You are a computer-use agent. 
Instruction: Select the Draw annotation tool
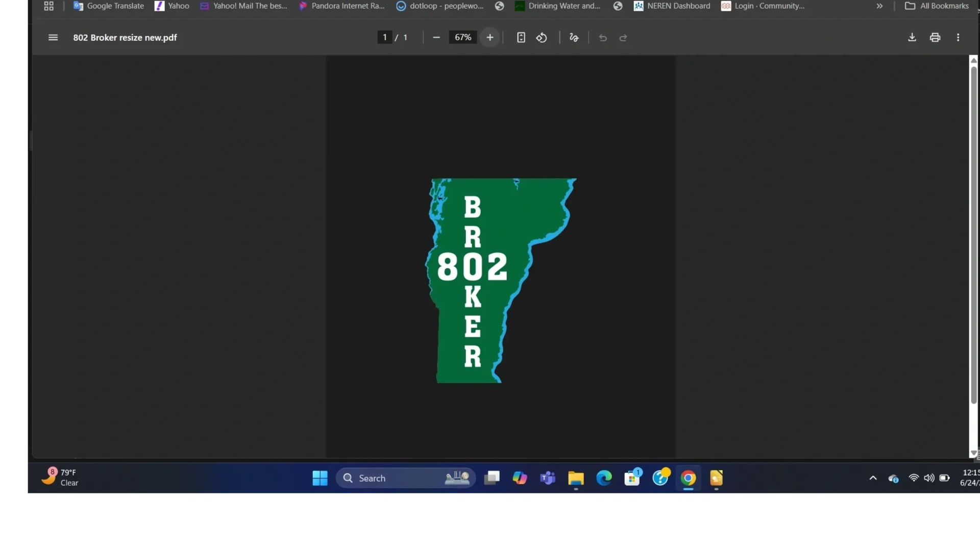pyautogui.click(x=574, y=38)
